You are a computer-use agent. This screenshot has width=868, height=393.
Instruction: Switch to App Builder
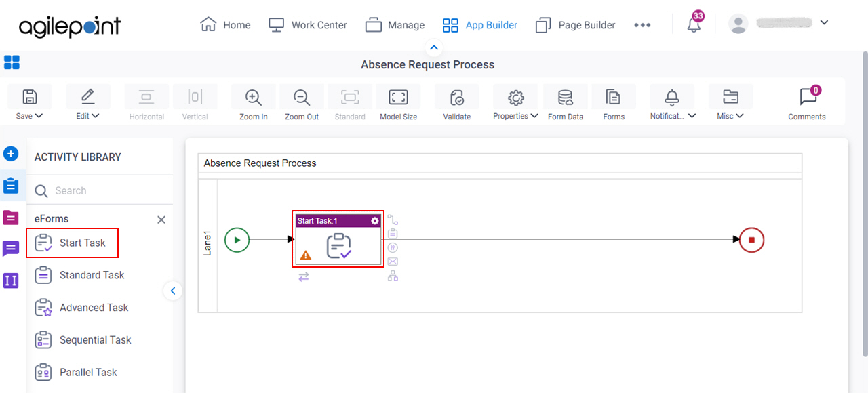480,25
